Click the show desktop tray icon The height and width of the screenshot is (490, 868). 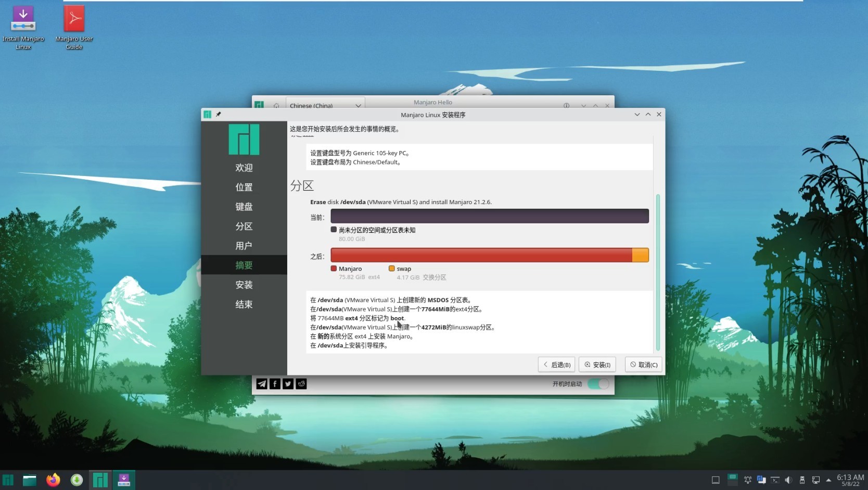pos(716,480)
